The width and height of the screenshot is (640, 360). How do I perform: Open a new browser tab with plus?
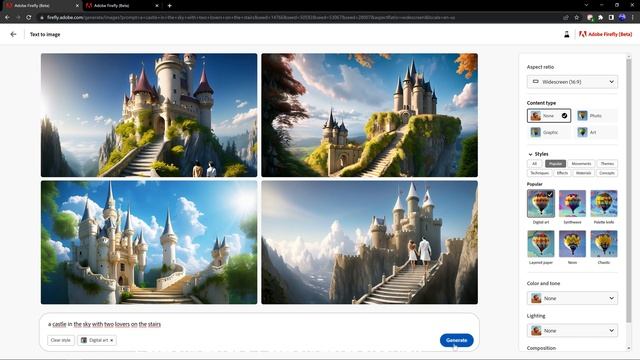coord(169,6)
